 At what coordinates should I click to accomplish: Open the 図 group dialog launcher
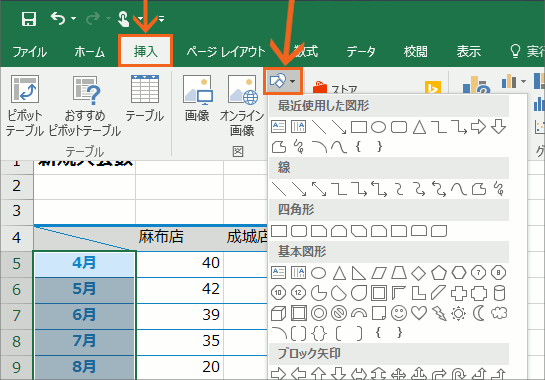point(238,152)
